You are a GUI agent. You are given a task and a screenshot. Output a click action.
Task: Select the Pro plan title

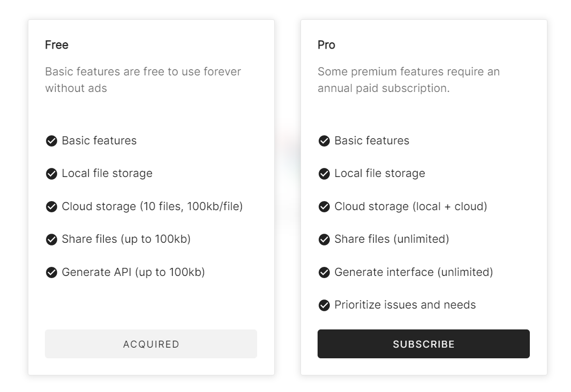pyautogui.click(x=326, y=45)
